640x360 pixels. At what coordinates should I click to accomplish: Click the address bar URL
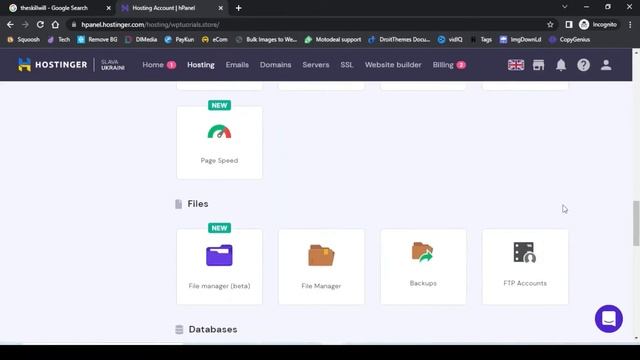150,25
